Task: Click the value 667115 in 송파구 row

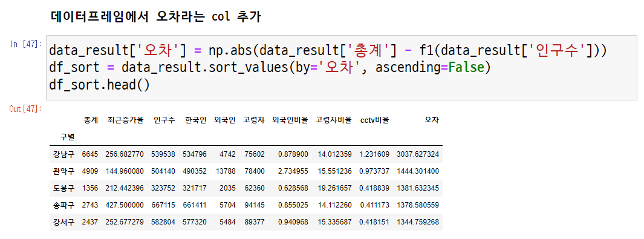Action: point(163,205)
